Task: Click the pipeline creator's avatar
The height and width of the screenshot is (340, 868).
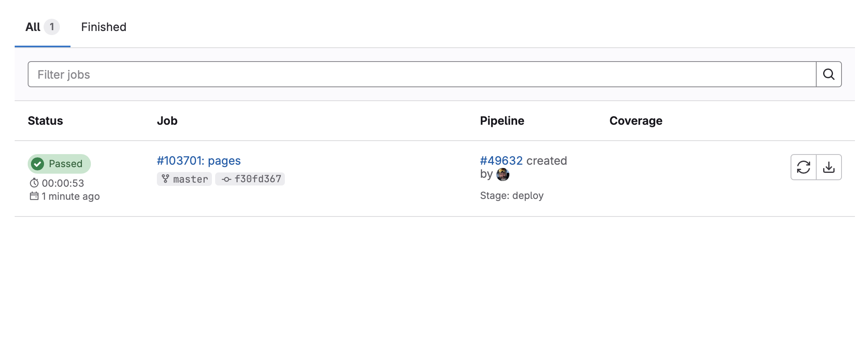Action: (x=502, y=174)
